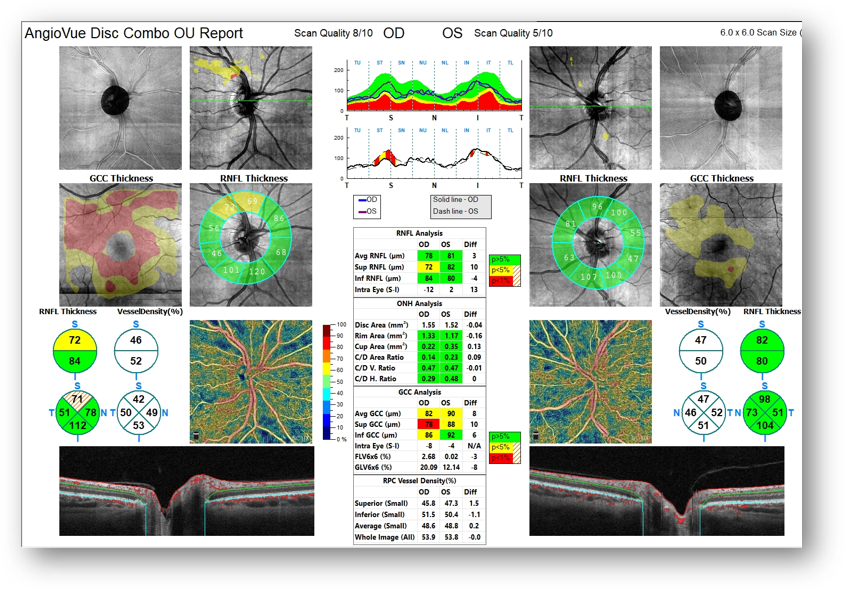Click the small icon on OD vessel density map
The image size is (844, 591).
click(195, 434)
